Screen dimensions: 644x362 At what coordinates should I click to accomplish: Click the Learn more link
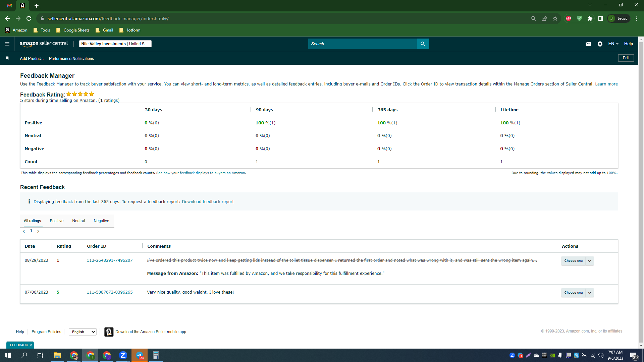click(606, 84)
